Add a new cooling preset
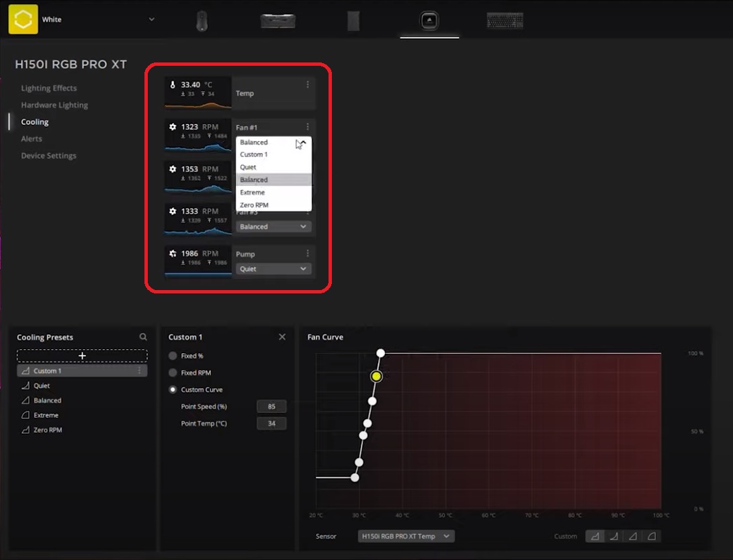This screenshot has width=733, height=560. point(81,355)
